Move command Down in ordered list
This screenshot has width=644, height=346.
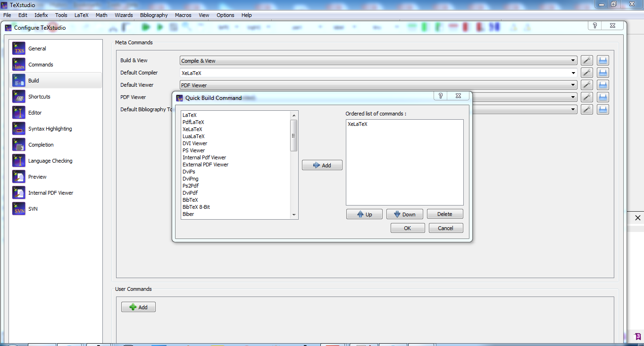coord(404,214)
